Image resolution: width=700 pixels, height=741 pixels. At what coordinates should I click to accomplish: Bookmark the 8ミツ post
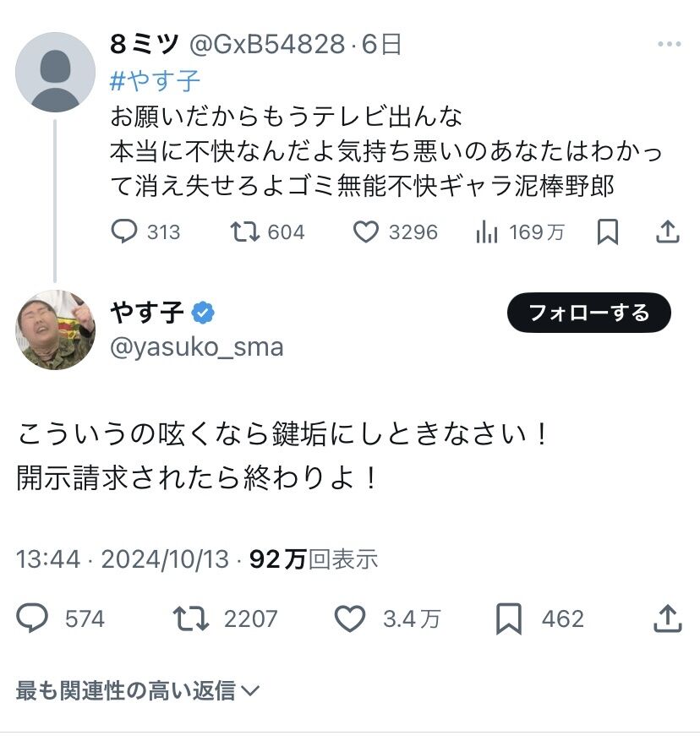click(607, 232)
